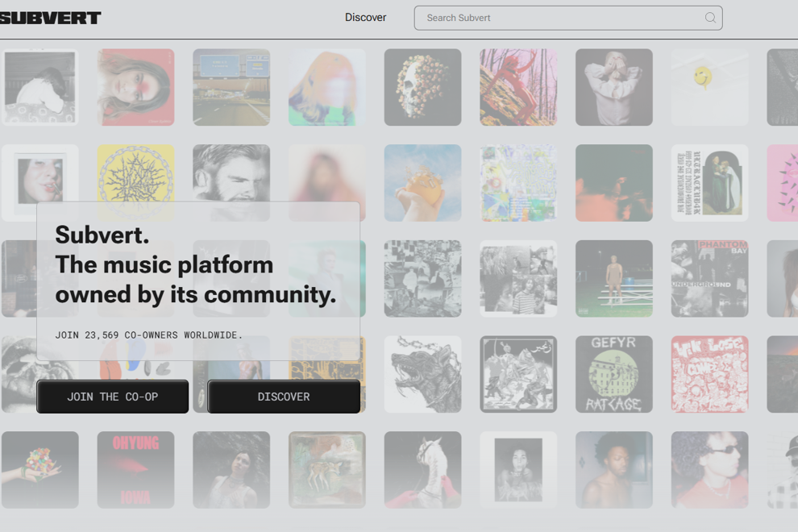Open the bearded man black-and-white cover

(x=231, y=173)
